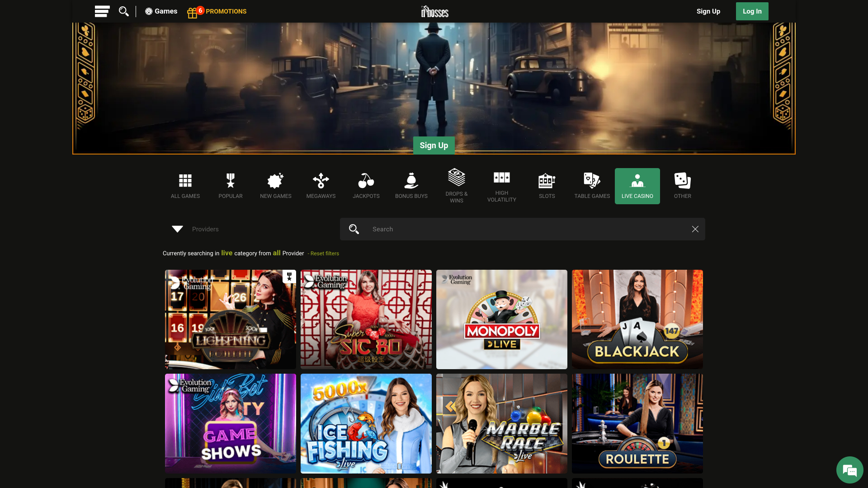Open the hamburger navigation menu

coord(102,11)
